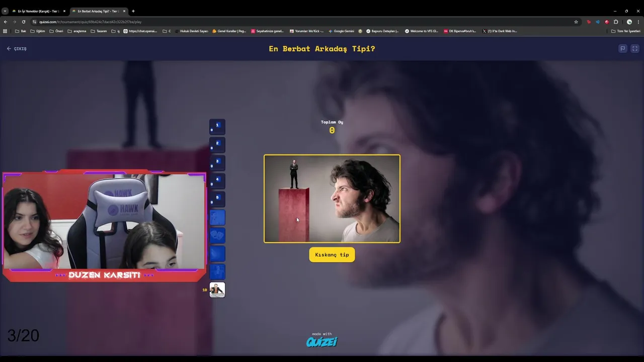Click the red bird extension icon
This screenshot has height=362, width=644.
click(589, 22)
